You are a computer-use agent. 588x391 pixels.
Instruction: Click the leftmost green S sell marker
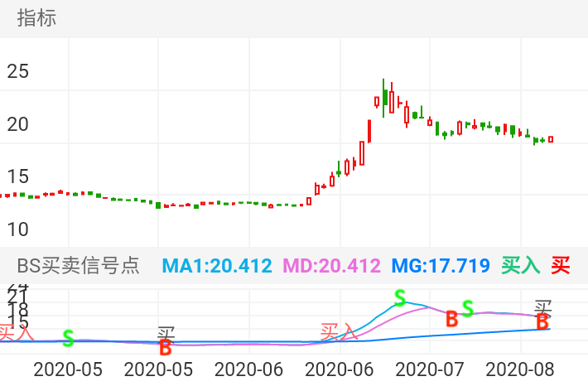pos(68,339)
